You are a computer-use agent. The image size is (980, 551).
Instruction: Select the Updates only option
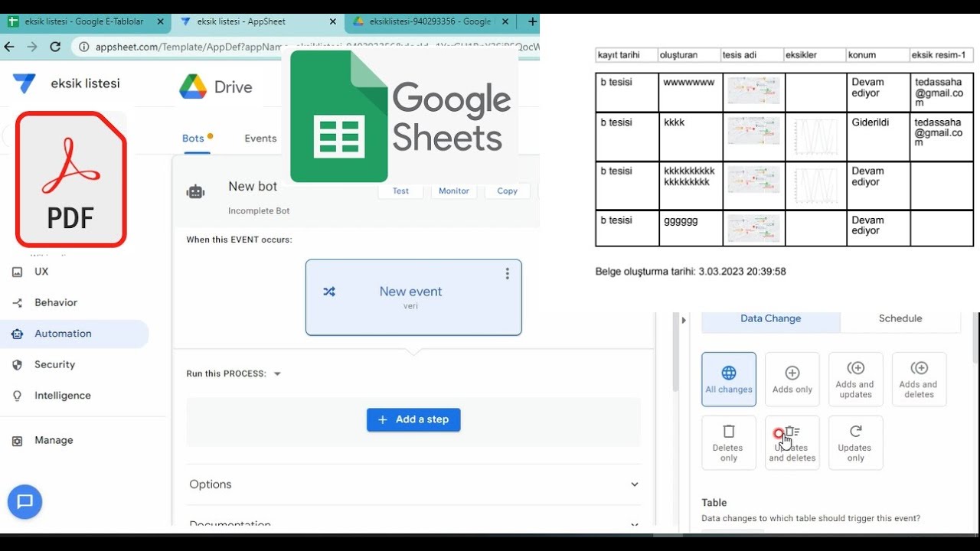pos(855,442)
